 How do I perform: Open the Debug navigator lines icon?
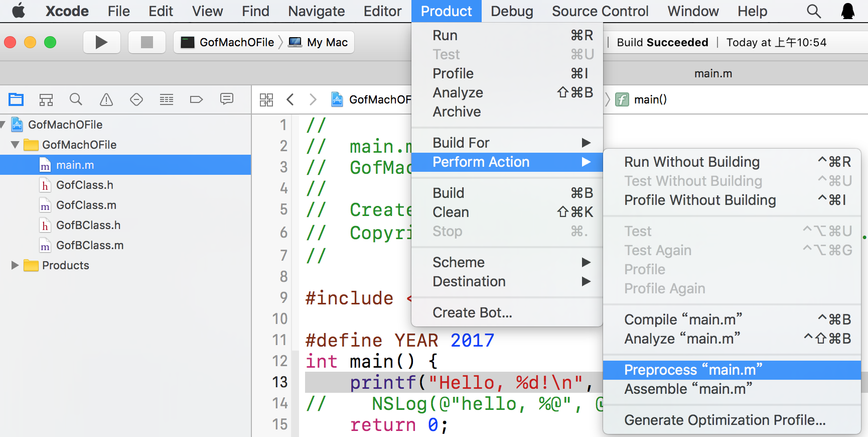[167, 99]
